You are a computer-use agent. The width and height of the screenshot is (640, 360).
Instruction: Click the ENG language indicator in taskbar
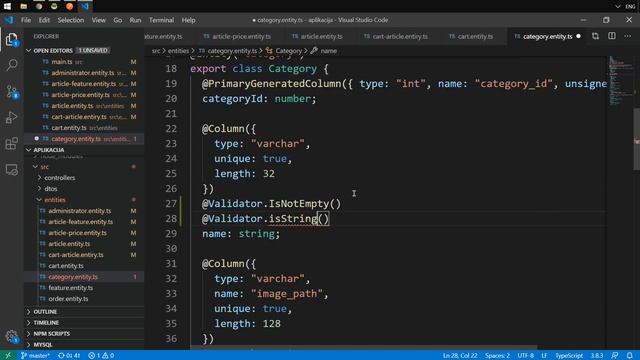[630, 6]
